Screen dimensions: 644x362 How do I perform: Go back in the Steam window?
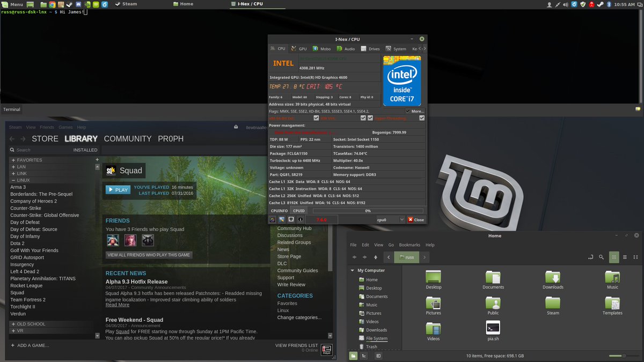click(12, 139)
